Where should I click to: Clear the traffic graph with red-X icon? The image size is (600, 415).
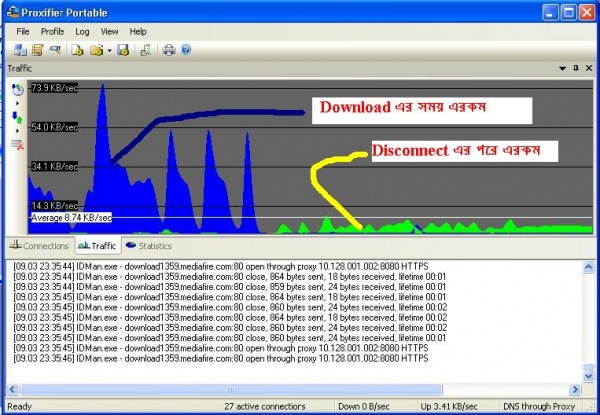[17, 145]
